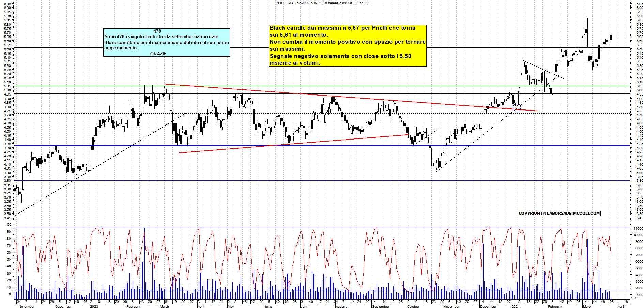This screenshot has width=644, height=308.
Task: Click 'Non cambia il momento positivo' line
Action: pos(348,42)
